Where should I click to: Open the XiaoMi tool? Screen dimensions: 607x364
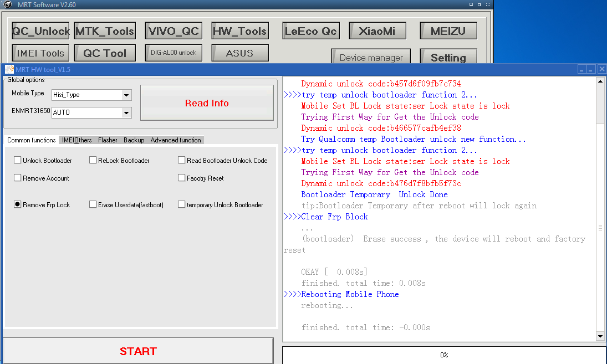tap(378, 31)
